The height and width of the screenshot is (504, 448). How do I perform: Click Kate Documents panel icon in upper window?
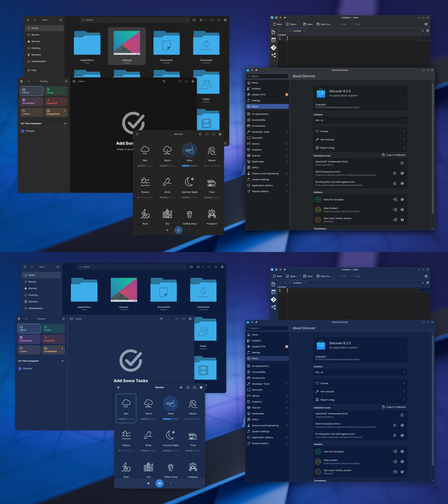coord(273,32)
